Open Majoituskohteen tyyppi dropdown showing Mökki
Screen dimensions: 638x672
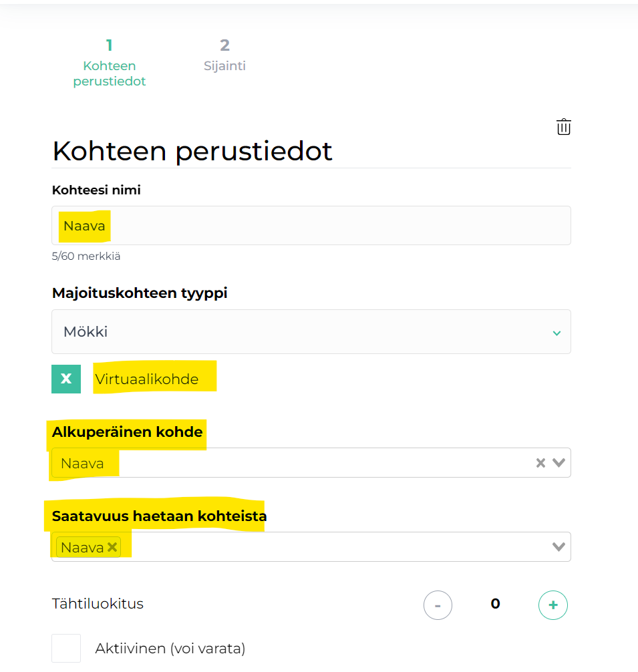pyautogui.click(x=311, y=332)
